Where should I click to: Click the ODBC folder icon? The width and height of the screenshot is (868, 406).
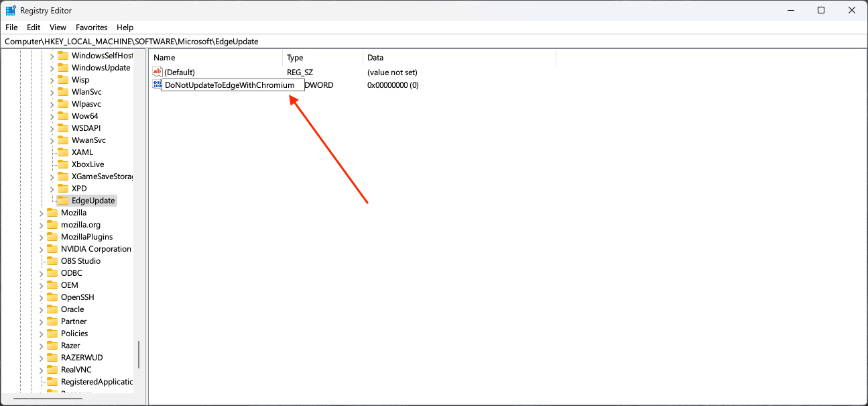click(x=52, y=273)
